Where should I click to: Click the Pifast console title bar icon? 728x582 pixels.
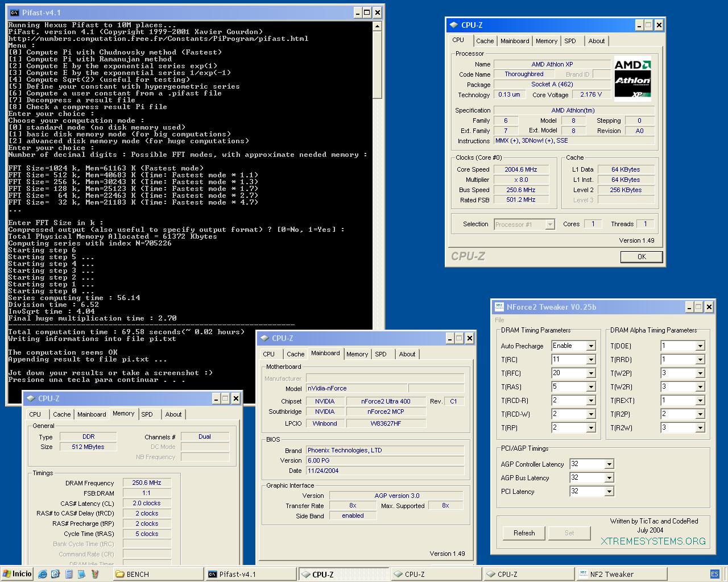pos(14,13)
